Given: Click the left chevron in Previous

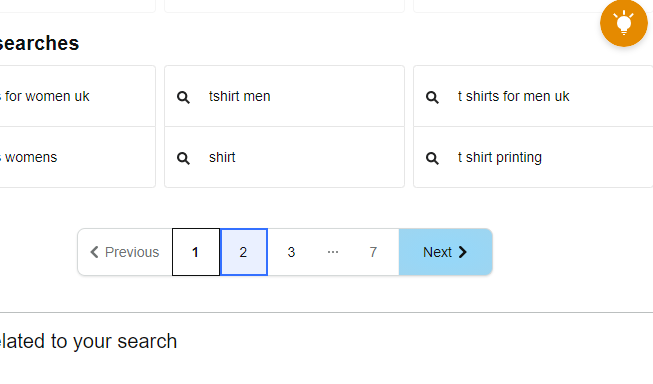Looking at the screenshot, I should [95, 252].
